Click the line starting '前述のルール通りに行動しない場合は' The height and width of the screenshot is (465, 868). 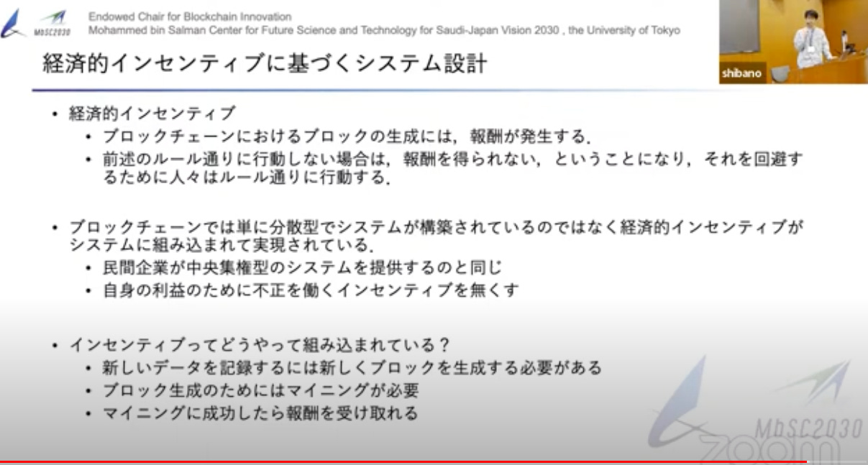click(x=452, y=159)
